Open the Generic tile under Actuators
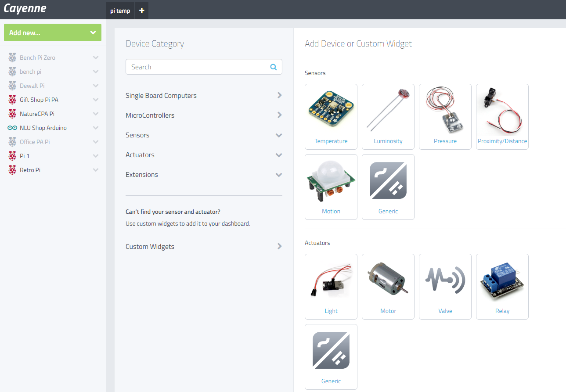This screenshot has width=566, height=392. pos(331,357)
